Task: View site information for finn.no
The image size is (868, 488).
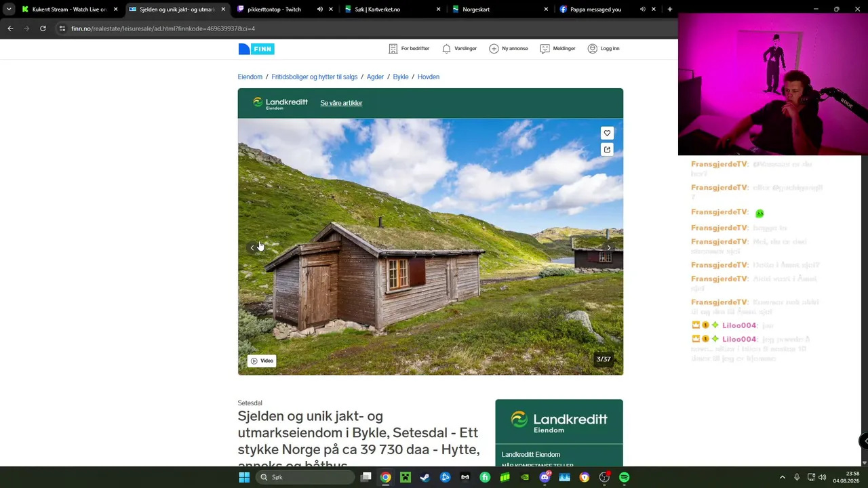Action: (62, 28)
